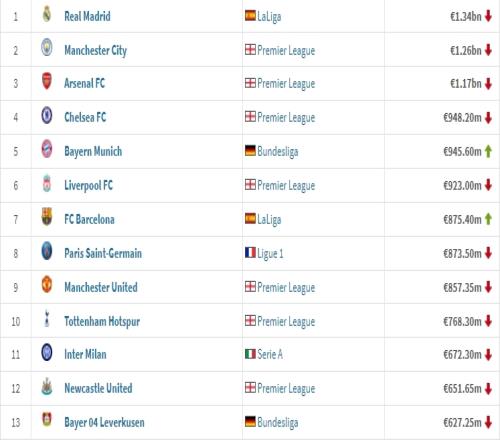Viewport: 500px width, 440px height.
Task: Click the Bayer 04 Leverkusen club crest
Action: coord(47,420)
